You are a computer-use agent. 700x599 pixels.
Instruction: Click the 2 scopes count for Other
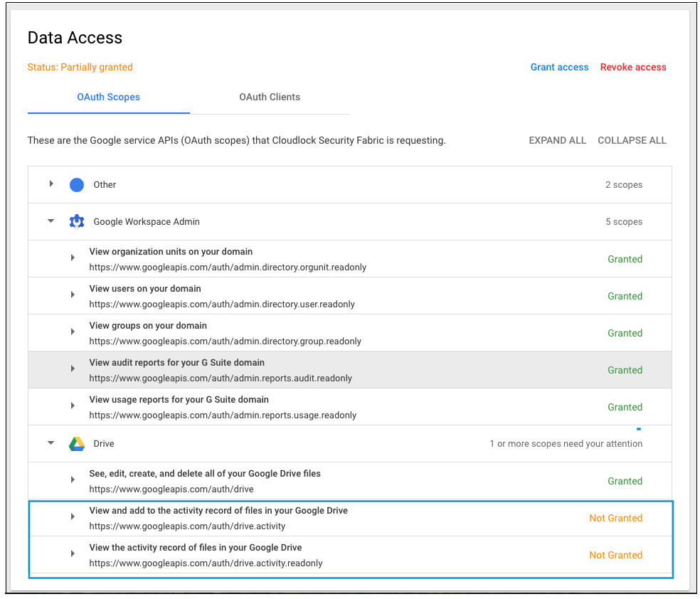624,185
